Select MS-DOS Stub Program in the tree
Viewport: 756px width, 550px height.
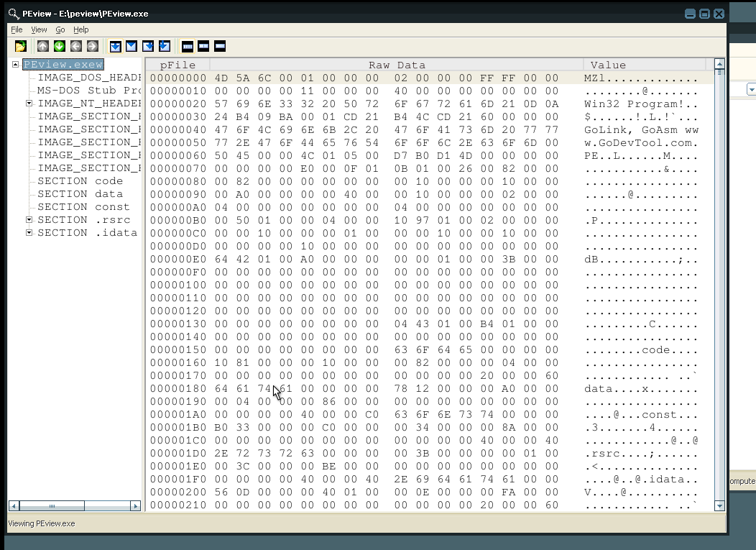(89, 90)
